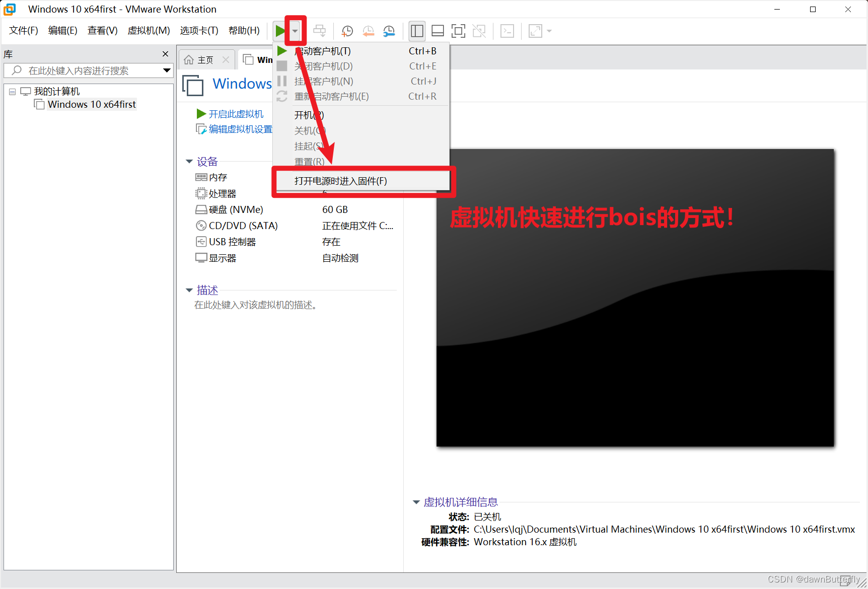Select Windows 10 x64first in library tree
Screen dimensions: 868x589
(x=92, y=104)
